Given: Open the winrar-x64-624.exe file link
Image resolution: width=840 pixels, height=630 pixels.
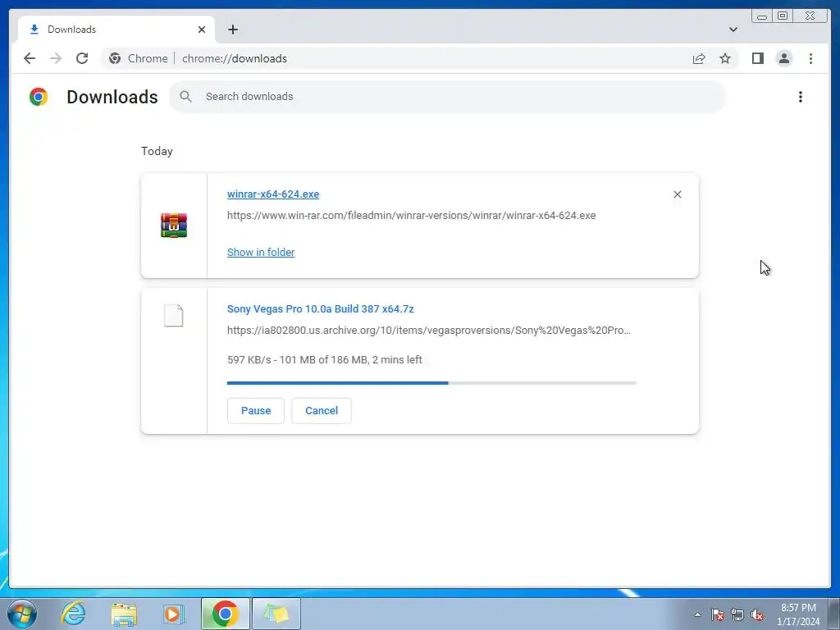Looking at the screenshot, I should coord(273,194).
